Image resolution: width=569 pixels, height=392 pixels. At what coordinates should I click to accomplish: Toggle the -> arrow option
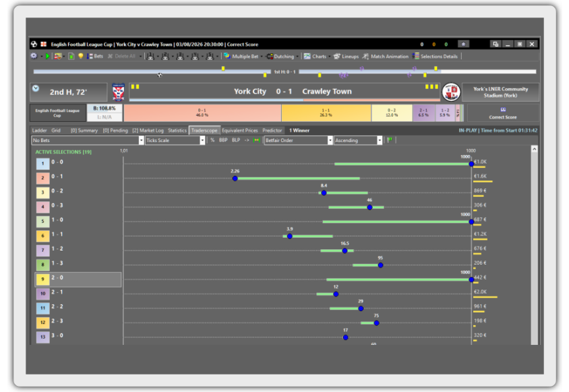click(x=247, y=140)
